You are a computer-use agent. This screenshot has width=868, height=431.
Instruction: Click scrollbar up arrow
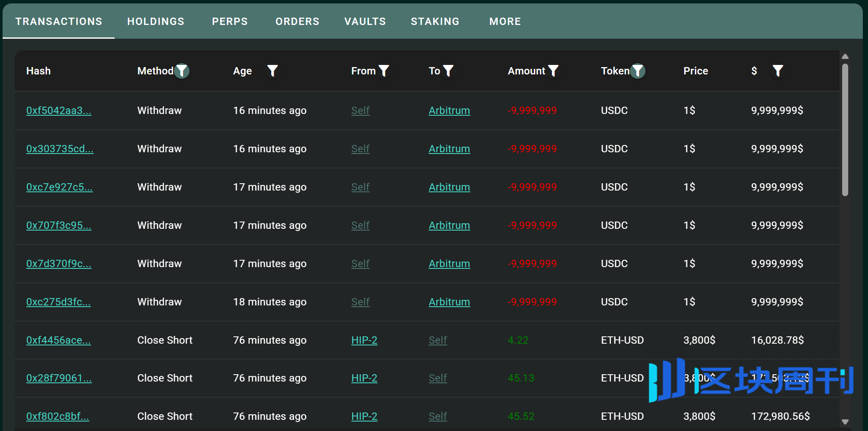click(x=845, y=56)
